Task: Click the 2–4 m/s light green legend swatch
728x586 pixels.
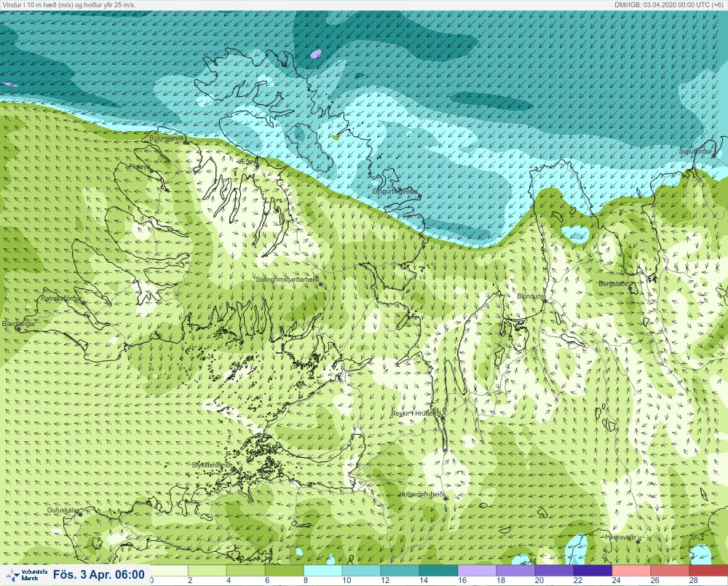Action: pyautogui.click(x=207, y=570)
